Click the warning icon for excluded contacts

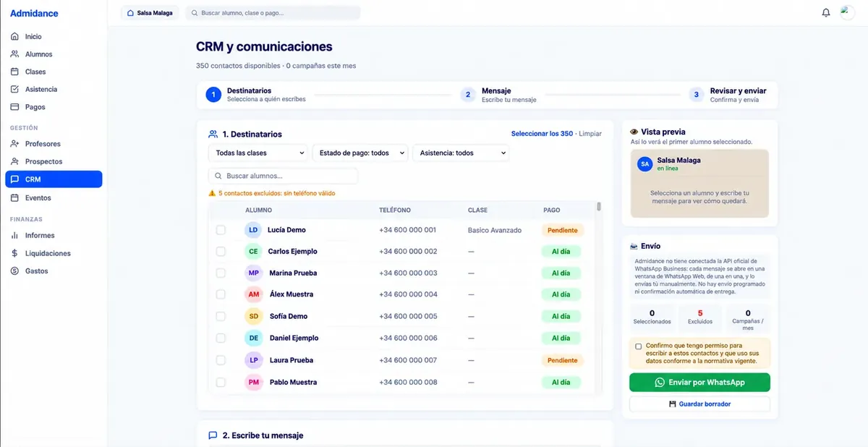212,194
